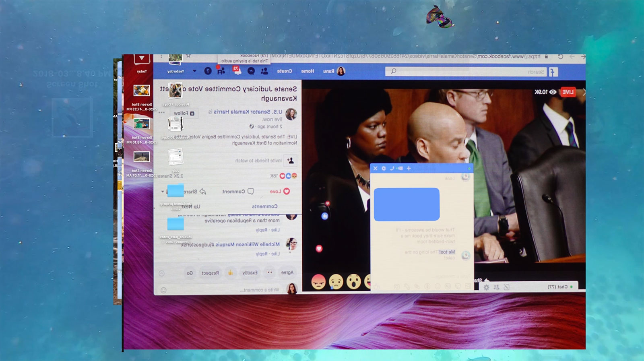Open the browser three-dot menu
This screenshot has height=361, width=644.
161,57
